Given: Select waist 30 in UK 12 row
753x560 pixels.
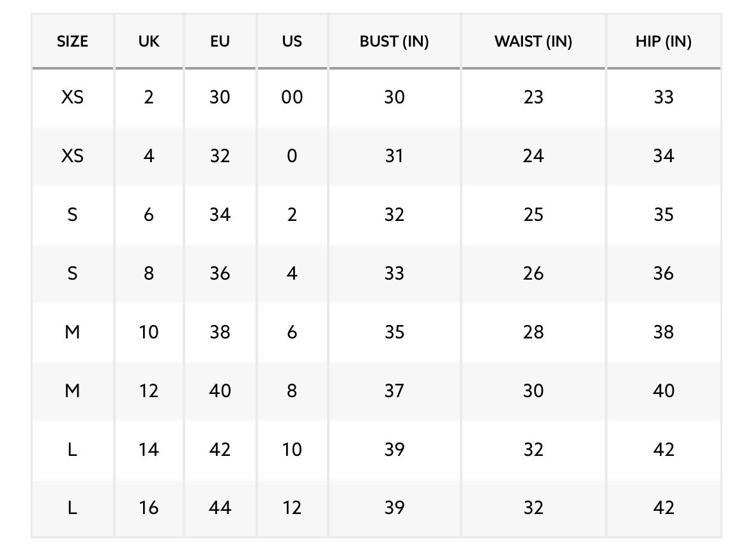Looking at the screenshot, I should (533, 390).
